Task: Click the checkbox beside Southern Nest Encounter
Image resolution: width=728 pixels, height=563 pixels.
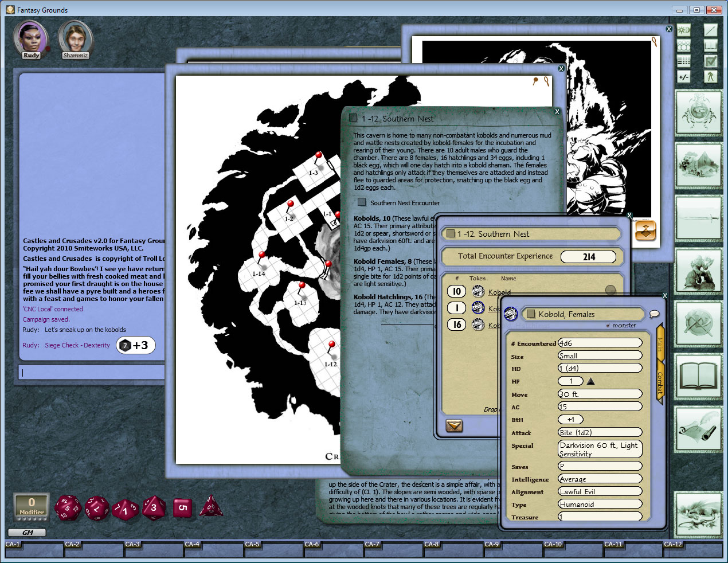Action: [x=362, y=202]
